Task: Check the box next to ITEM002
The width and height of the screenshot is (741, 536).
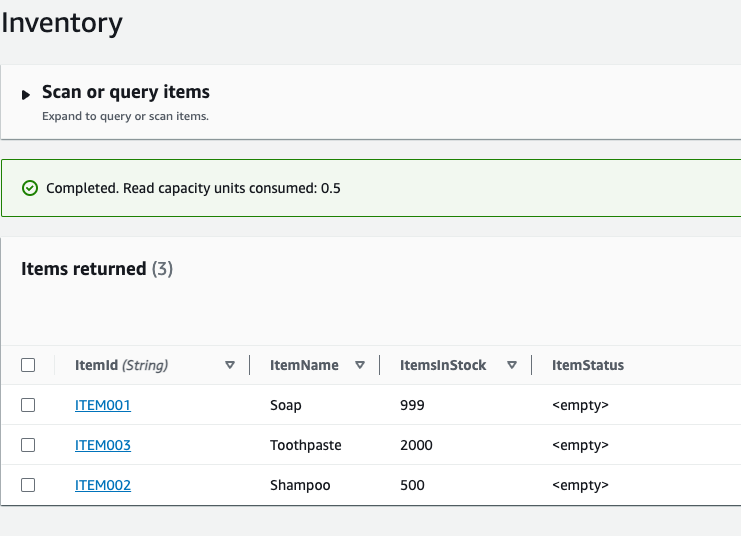Action: click(x=28, y=485)
